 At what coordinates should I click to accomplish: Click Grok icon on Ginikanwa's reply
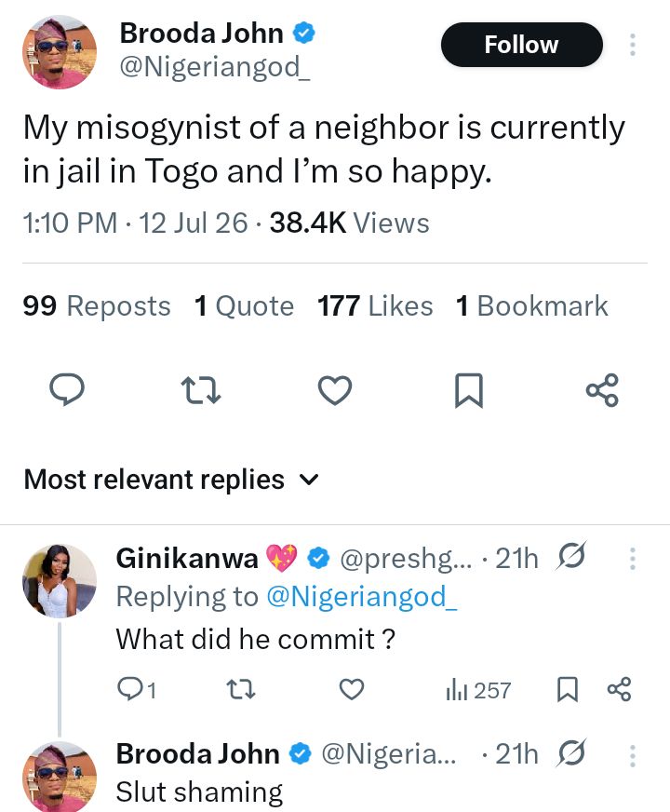click(x=571, y=556)
